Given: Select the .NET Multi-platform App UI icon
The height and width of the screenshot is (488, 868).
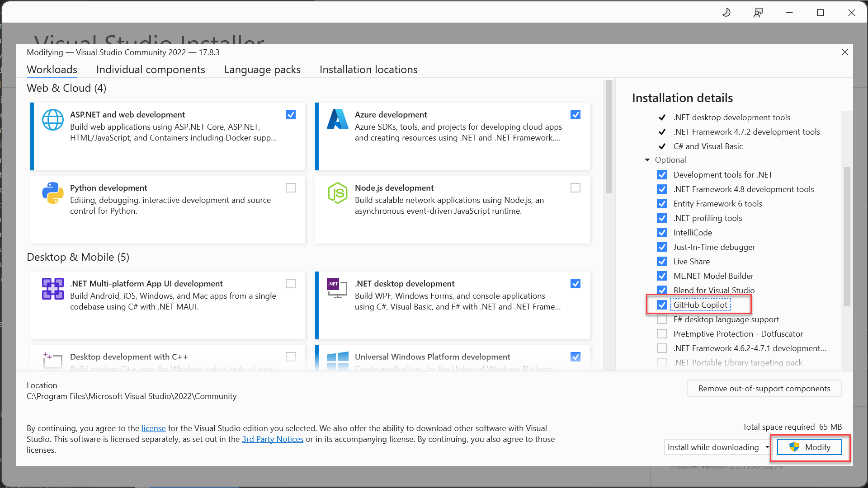Looking at the screenshot, I should tap(53, 289).
